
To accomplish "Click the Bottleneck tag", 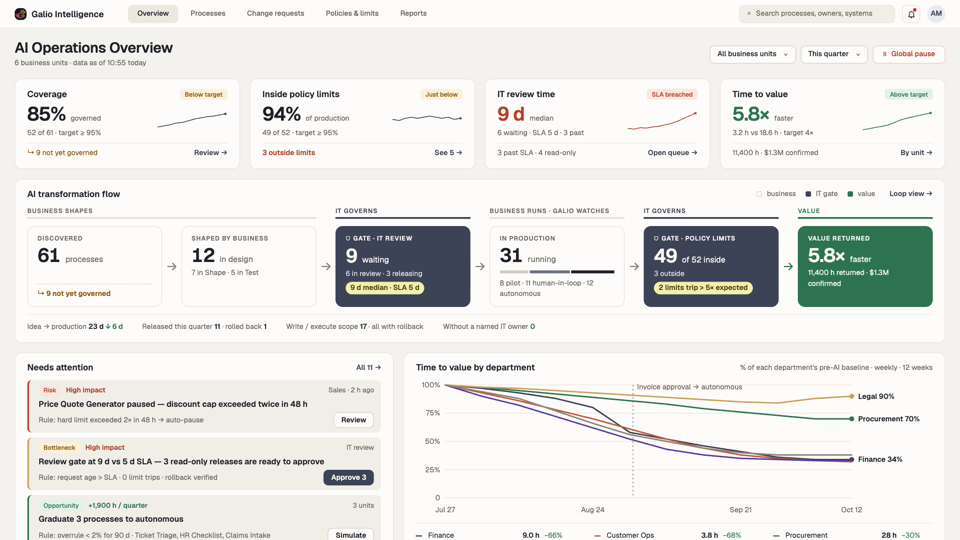I will [59, 448].
